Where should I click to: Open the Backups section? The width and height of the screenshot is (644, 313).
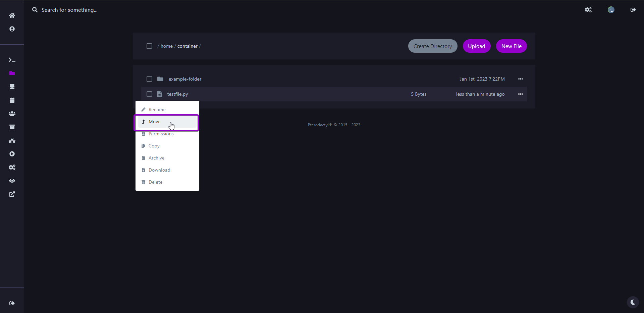point(12,127)
